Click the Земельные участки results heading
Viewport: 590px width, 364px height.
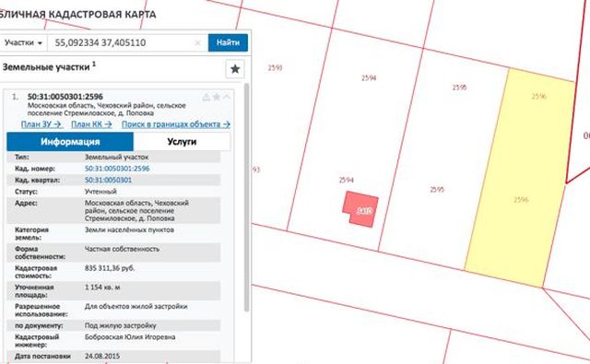click(x=46, y=67)
